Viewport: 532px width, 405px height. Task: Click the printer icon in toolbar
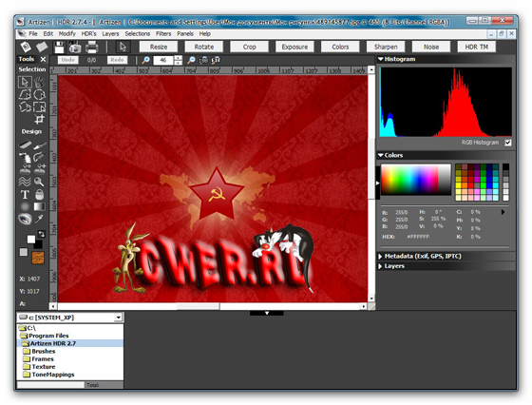(x=91, y=48)
